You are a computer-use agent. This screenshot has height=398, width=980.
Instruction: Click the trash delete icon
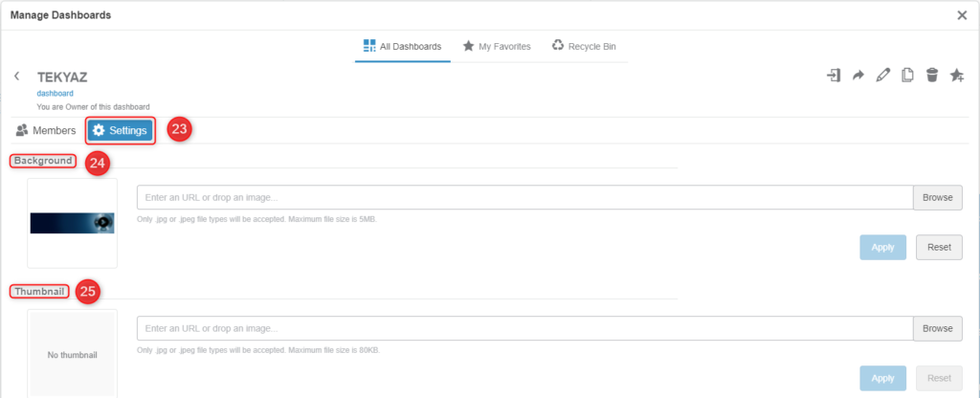pos(932,76)
